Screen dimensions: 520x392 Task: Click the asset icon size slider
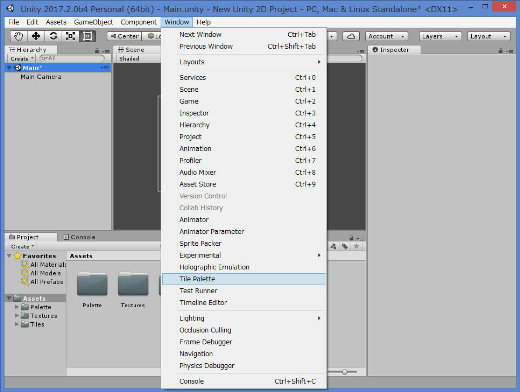click(345, 371)
